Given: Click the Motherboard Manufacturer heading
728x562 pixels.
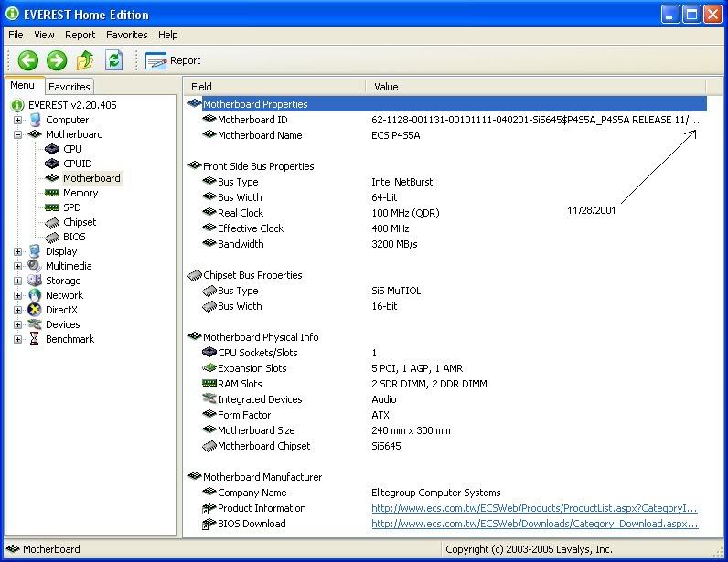Looking at the screenshot, I should [262, 477].
